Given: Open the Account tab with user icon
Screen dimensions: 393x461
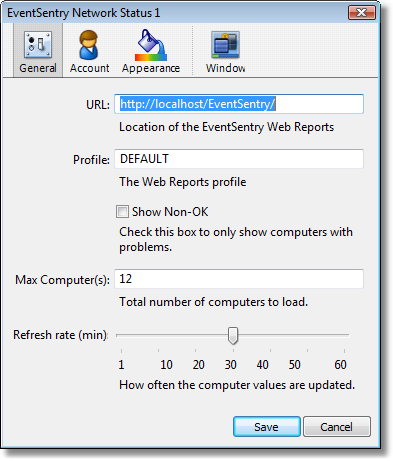Looking at the screenshot, I should [x=89, y=51].
